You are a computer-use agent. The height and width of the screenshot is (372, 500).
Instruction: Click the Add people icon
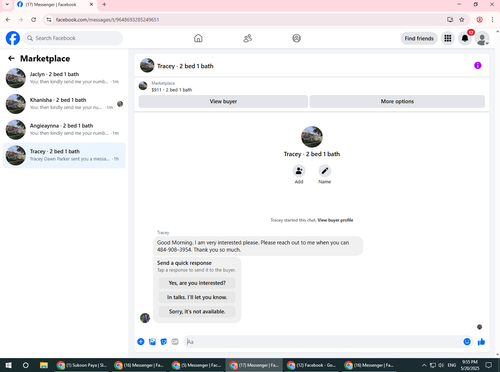[299, 171]
